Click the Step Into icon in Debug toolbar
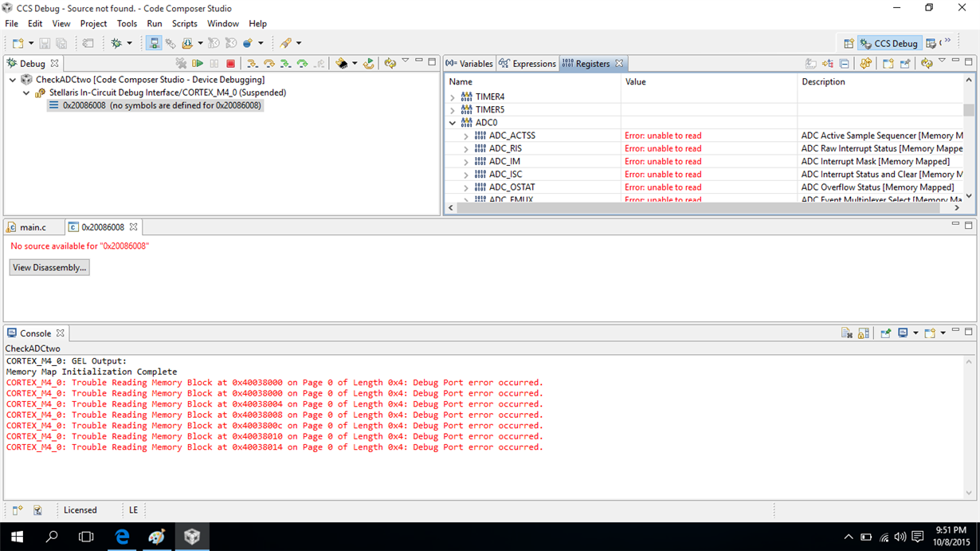The image size is (980, 551). [x=252, y=63]
